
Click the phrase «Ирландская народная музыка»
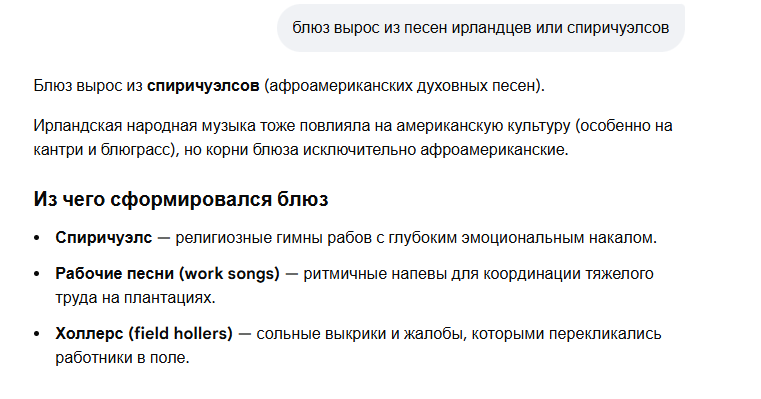(x=144, y=126)
